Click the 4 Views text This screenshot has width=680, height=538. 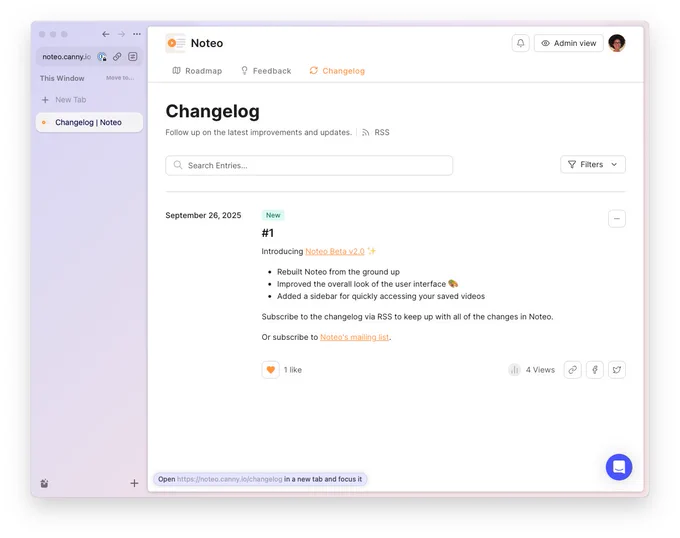[x=540, y=370]
